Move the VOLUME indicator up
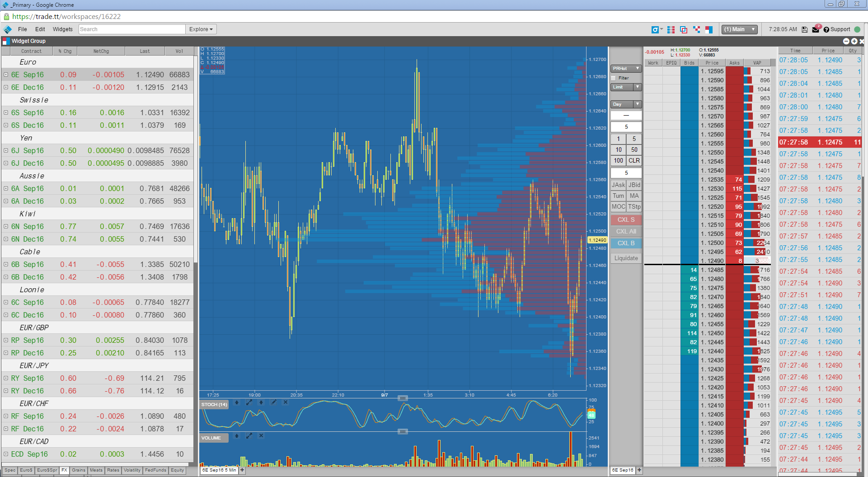This screenshot has width=868, height=477. click(237, 436)
